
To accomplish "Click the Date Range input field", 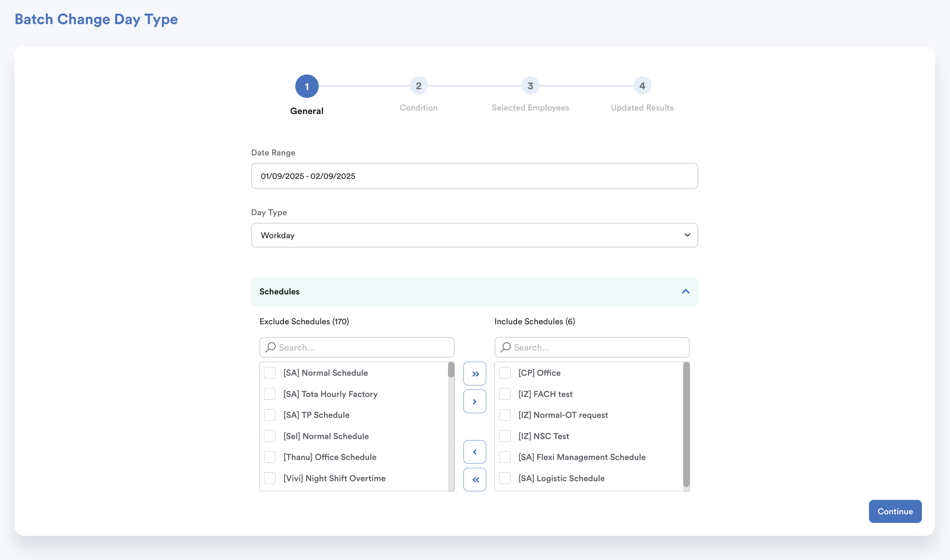I will pyautogui.click(x=474, y=176).
